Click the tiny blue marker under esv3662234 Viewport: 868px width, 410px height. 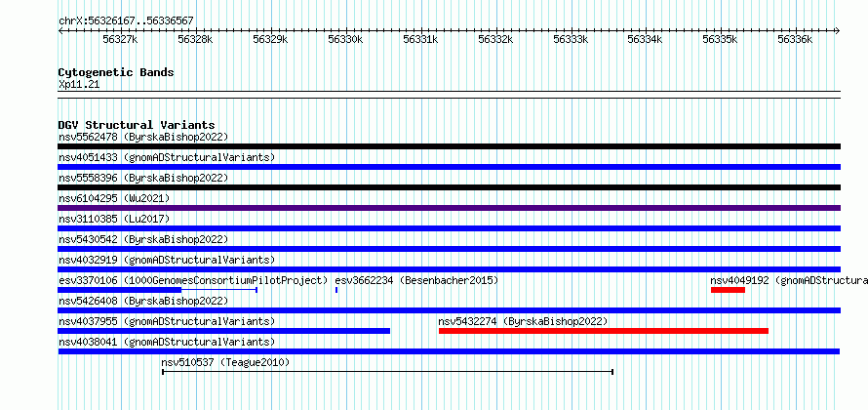[336, 290]
